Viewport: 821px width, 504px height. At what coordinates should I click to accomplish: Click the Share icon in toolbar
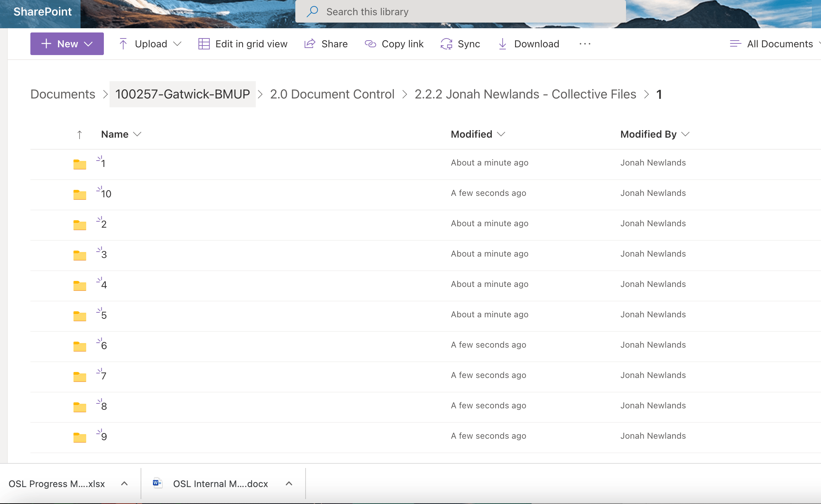click(x=310, y=44)
